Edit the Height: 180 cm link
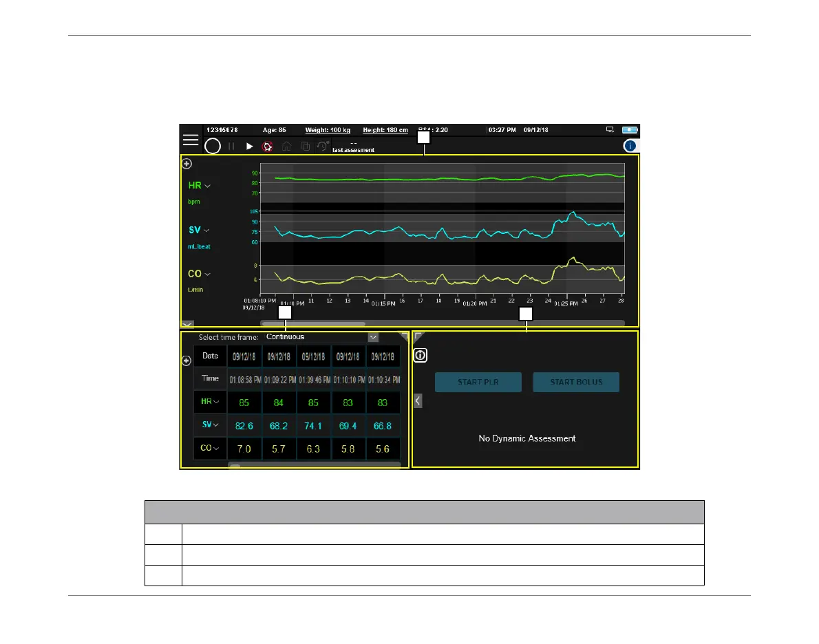 pos(385,130)
